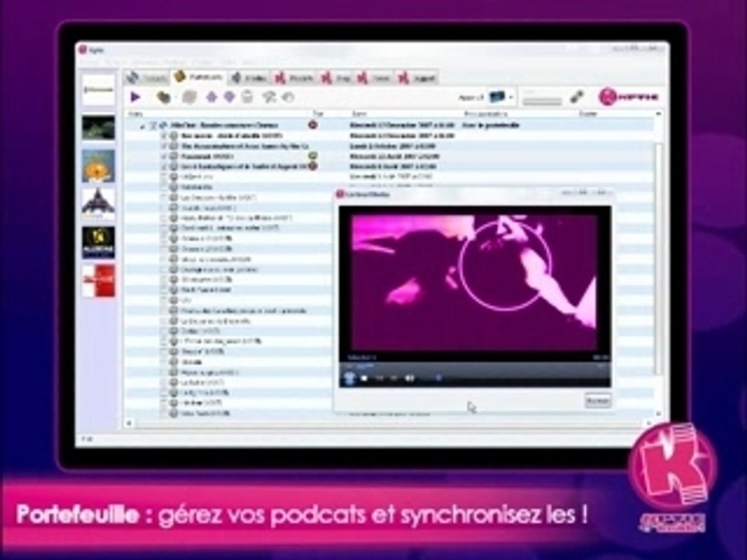Click the trash can icon in the toolbar

[x=247, y=97]
